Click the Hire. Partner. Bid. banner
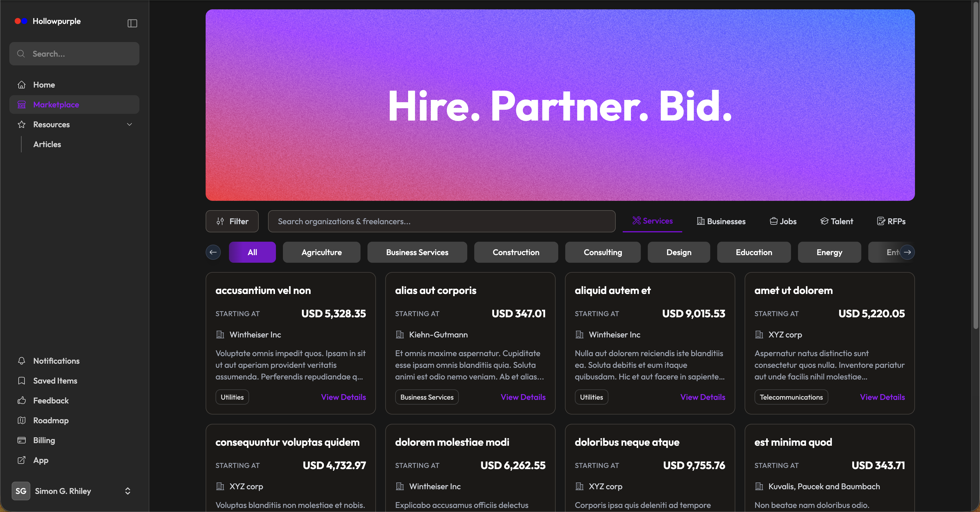Screen dimensions: 980x512 (x=560, y=105)
